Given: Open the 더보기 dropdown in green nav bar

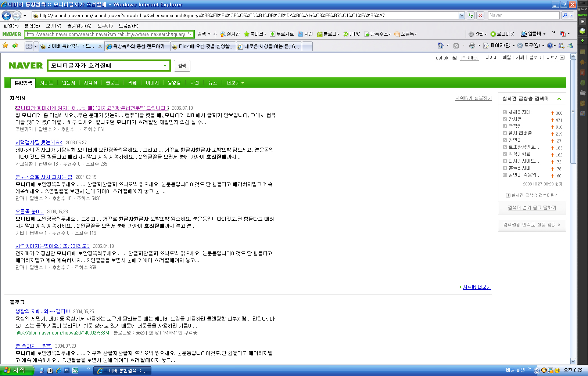Looking at the screenshot, I should point(235,83).
